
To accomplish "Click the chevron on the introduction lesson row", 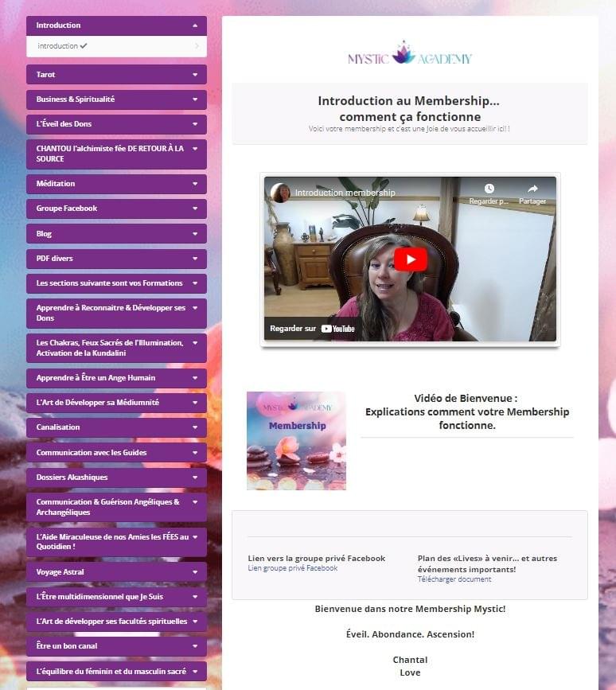I will [197, 46].
